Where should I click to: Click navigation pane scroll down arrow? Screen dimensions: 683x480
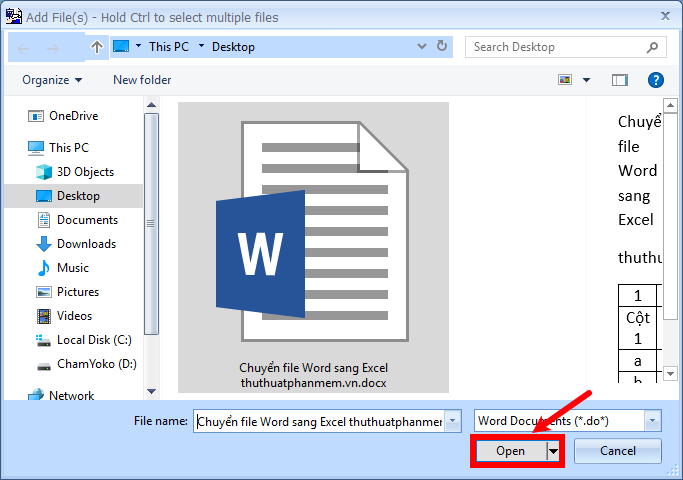(x=152, y=392)
